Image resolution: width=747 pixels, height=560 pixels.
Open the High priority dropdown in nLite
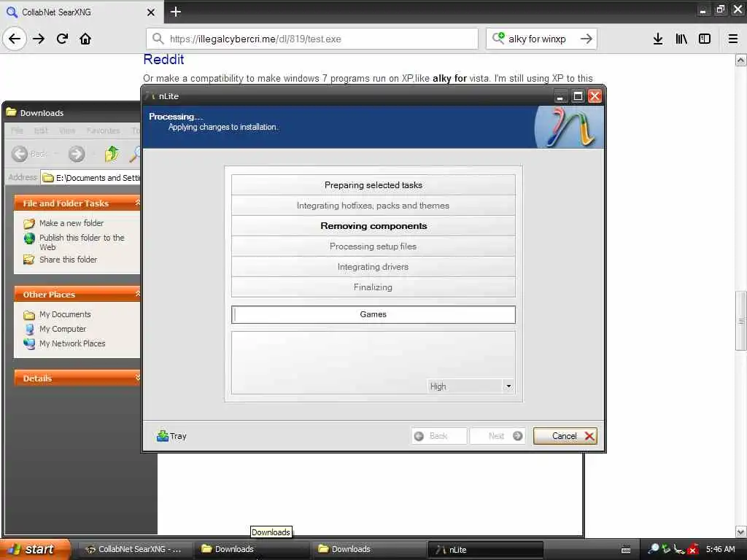[x=508, y=386]
